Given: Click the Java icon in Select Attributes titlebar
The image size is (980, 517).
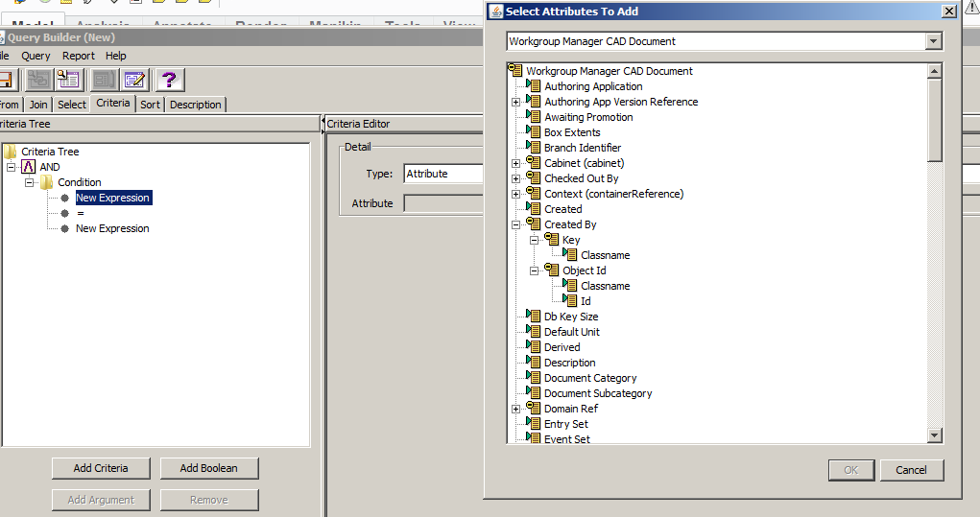Looking at the screenshot, I should (x=496, y=12).
